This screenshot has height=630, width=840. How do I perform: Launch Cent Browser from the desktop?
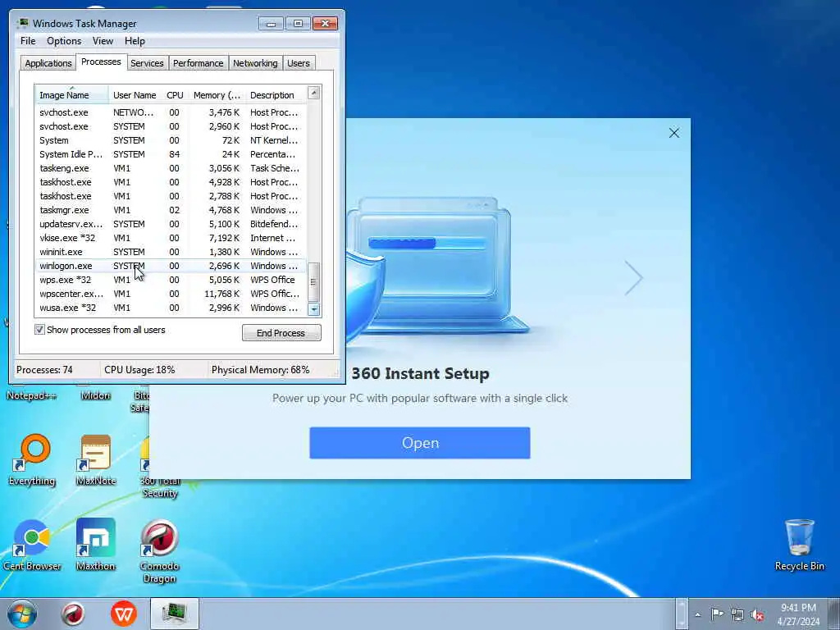tap(32, 545)
